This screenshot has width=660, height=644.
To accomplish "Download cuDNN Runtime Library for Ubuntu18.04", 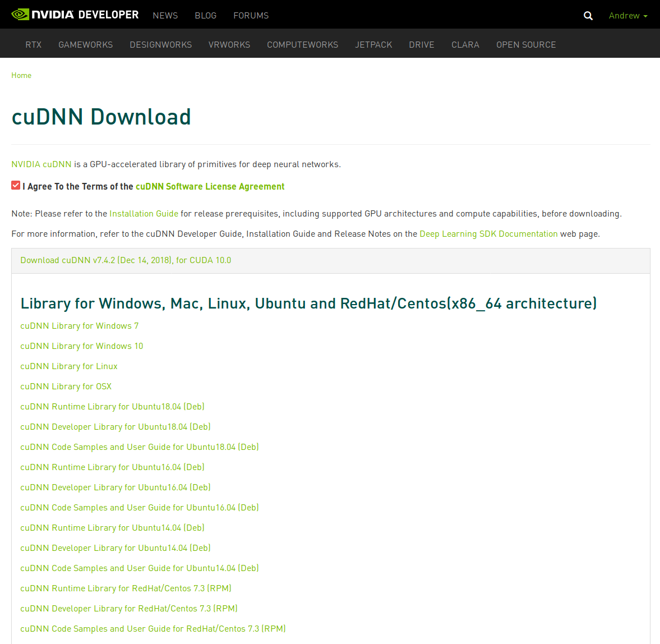I will (112, 407).
